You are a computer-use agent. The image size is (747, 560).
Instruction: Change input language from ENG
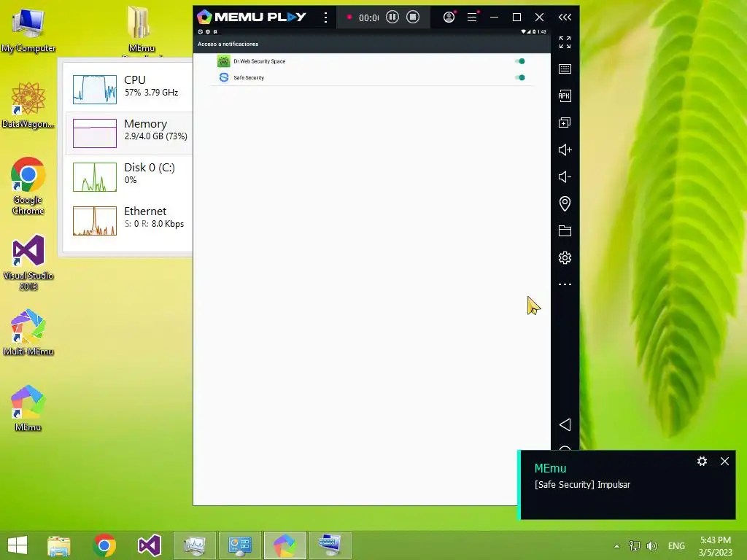676,546
